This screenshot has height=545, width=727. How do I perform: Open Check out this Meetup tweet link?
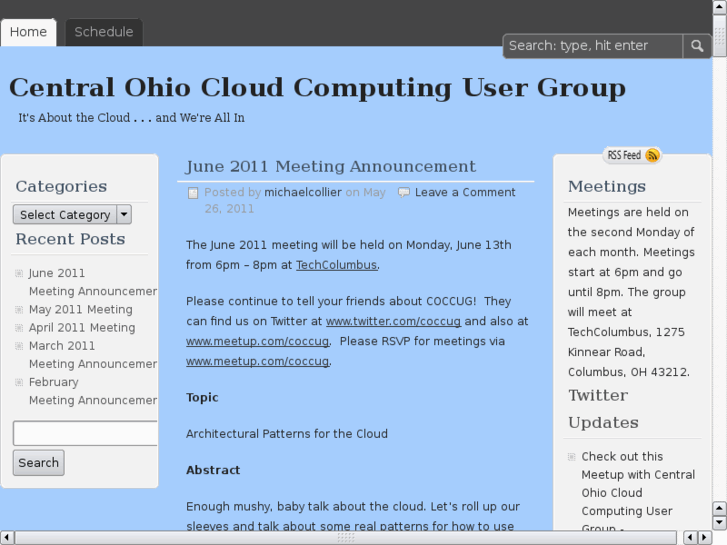(638, 493)
